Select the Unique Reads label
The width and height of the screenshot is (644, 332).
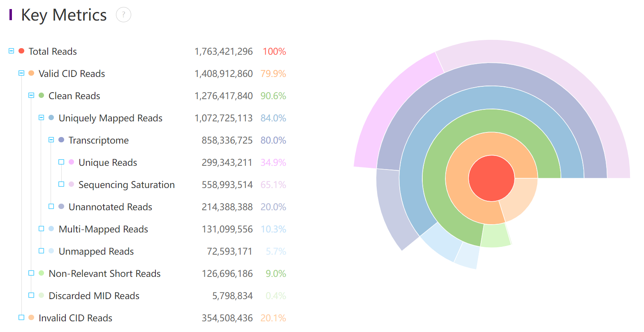108,163
